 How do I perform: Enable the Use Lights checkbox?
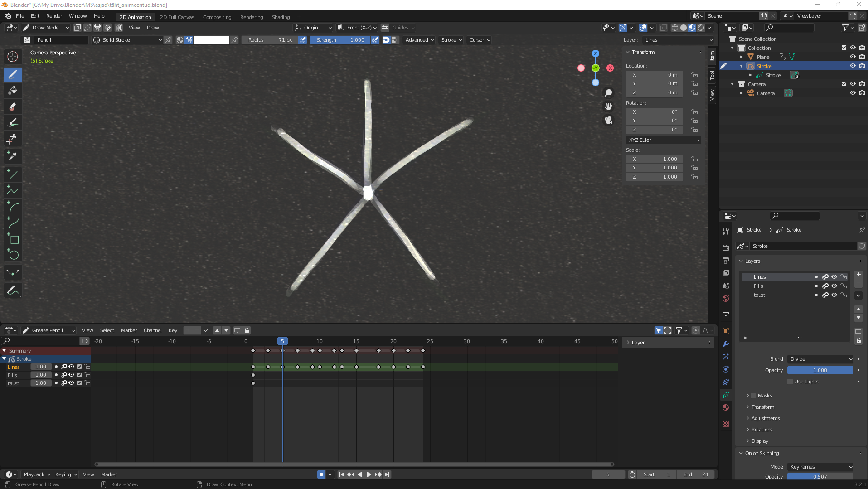point(790,382)
